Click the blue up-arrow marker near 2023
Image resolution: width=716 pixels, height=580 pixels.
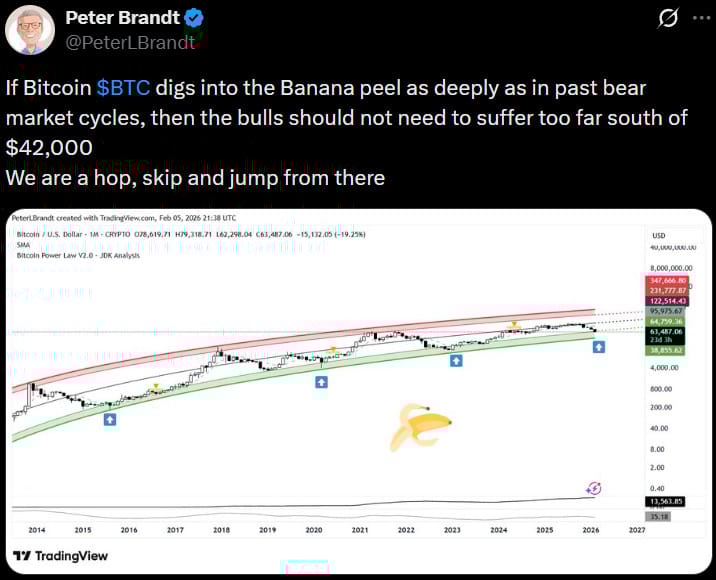tap(456, 360)
